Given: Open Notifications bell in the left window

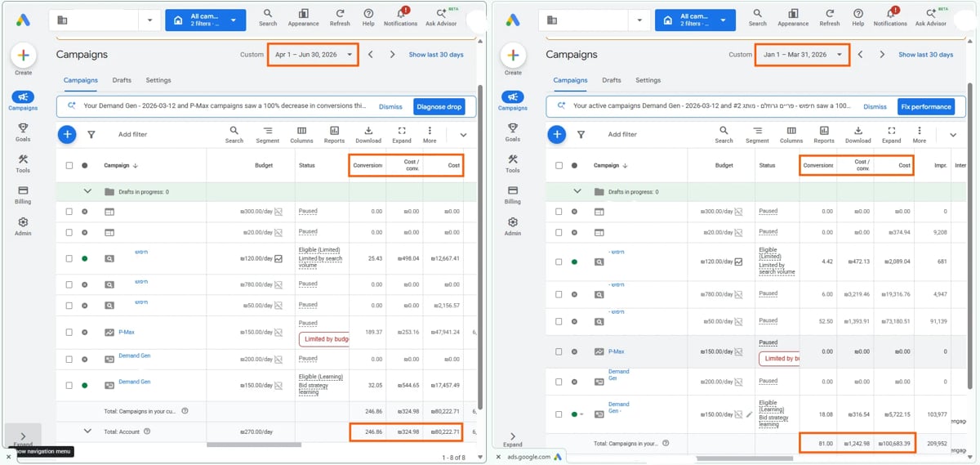Looking at the screenshot, I should pos(401,17).
